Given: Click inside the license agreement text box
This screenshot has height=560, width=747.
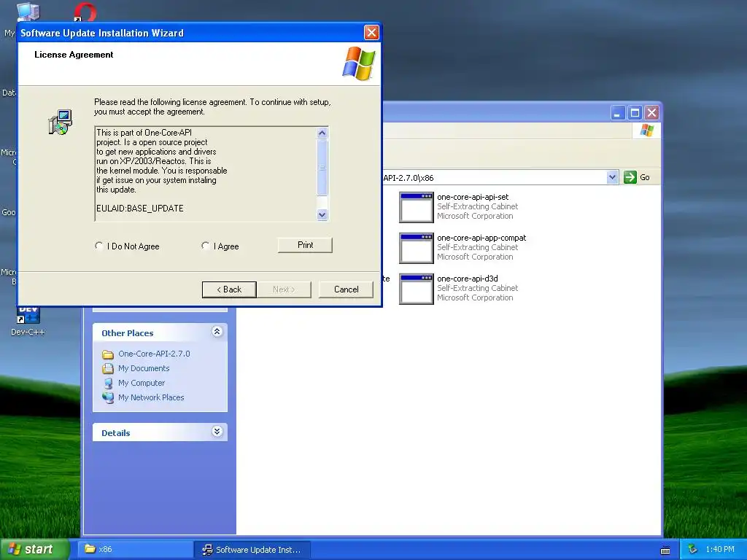Looking at the screenshot, I should pyautogui.click(x=206, y=174).
